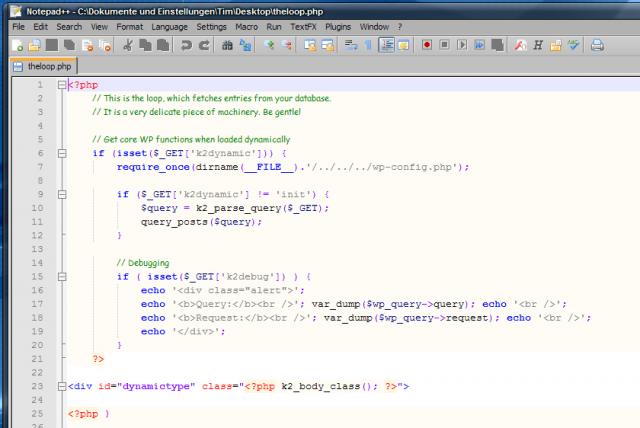
Task: Click the Save All toolbar icon
Action: (69, 45)
